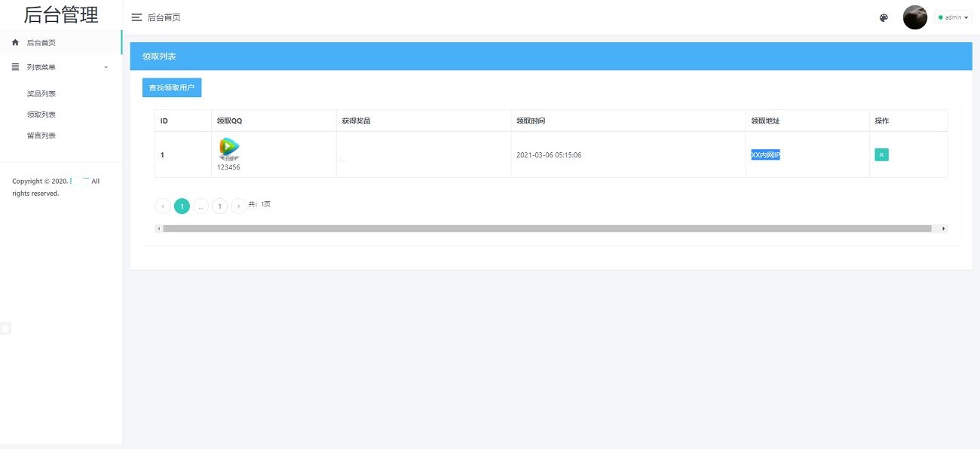This screenshot has height=449, width=980.
Task: Go to next page arrow in pagination
Action: click(x=238, y=206)
